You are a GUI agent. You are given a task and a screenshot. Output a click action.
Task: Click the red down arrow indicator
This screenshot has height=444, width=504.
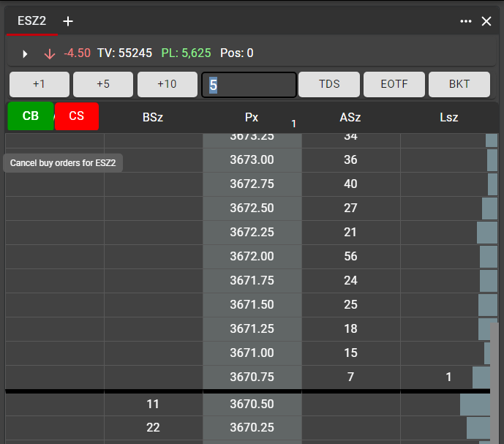click(50, 53)
